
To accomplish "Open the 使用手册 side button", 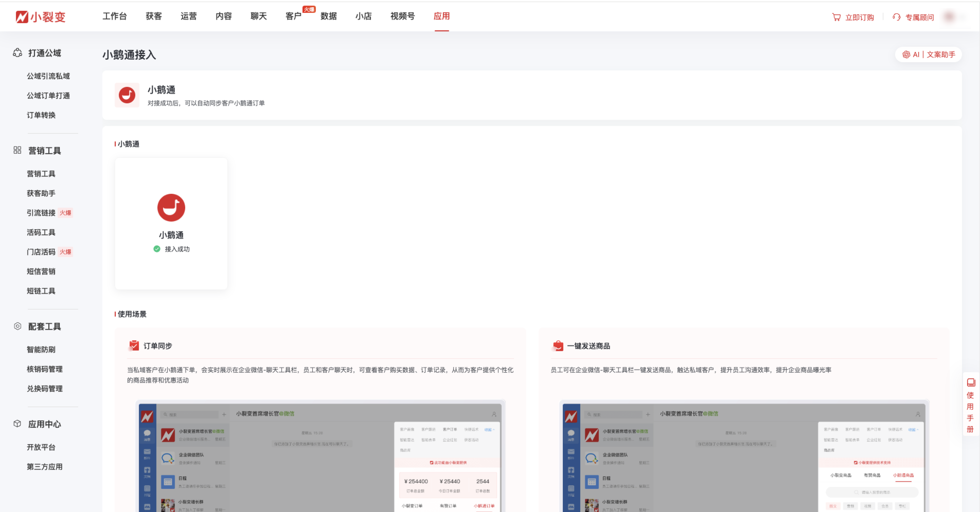I will click(x=971, y=404).
